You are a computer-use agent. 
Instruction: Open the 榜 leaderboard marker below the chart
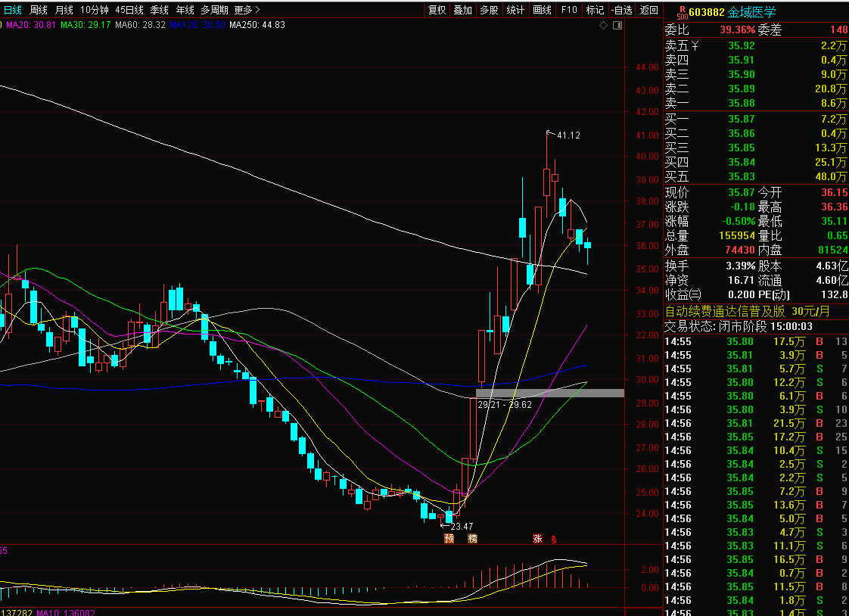coord(473,539)
